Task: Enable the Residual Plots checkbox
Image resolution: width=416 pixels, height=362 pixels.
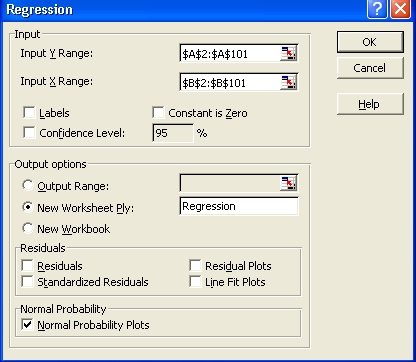Action: click(x=195, y=266)
